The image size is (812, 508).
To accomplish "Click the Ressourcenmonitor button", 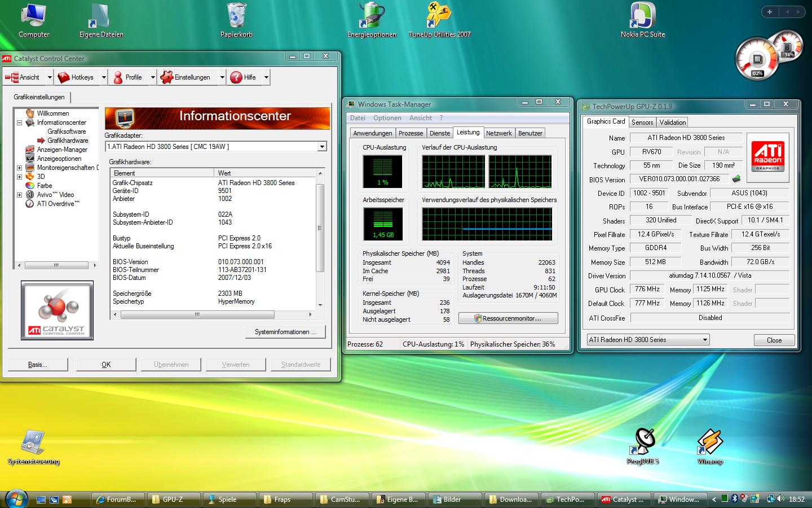I will coord(508,318).
